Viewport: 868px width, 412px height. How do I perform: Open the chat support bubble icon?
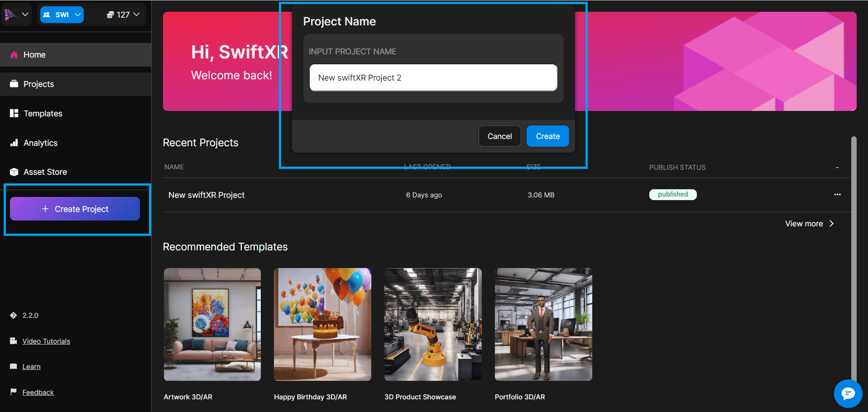848,393
